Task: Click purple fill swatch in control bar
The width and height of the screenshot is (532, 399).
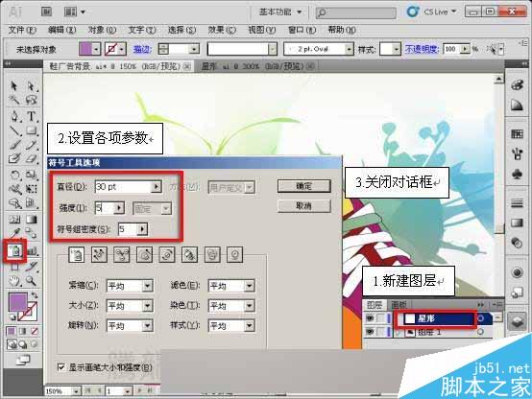Action: pyautogui.click(x=85, y=49)
